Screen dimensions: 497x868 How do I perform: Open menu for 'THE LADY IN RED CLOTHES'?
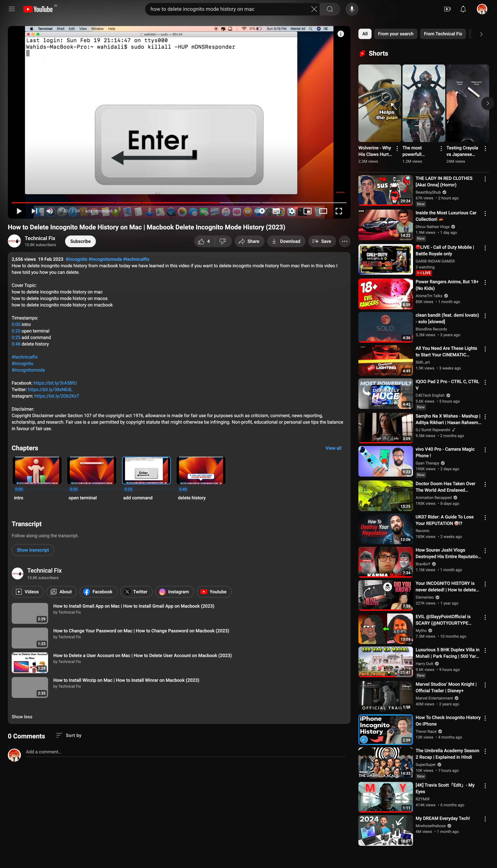tap(485, 179)
